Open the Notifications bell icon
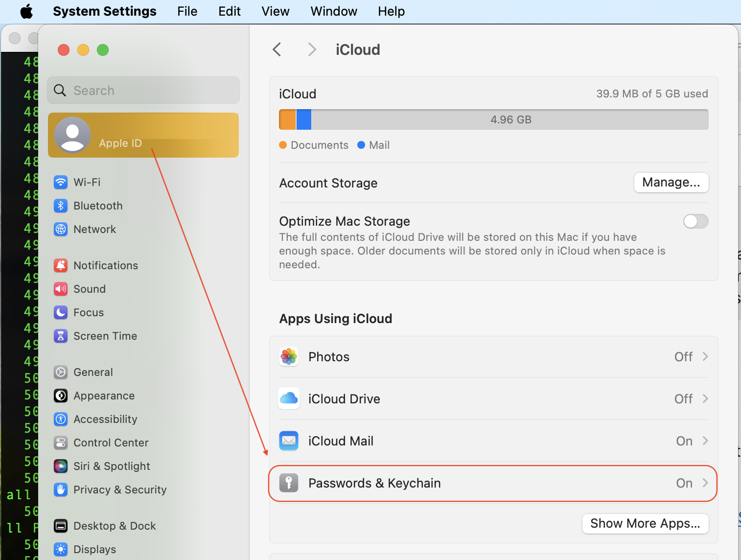The width and height of the screenshot is (741, 560). [x=61, y=265]
